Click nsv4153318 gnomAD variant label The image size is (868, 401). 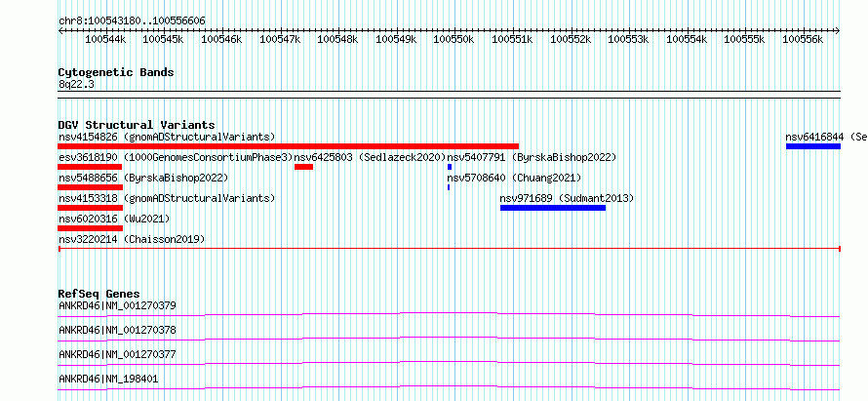[x=167, y=198]
